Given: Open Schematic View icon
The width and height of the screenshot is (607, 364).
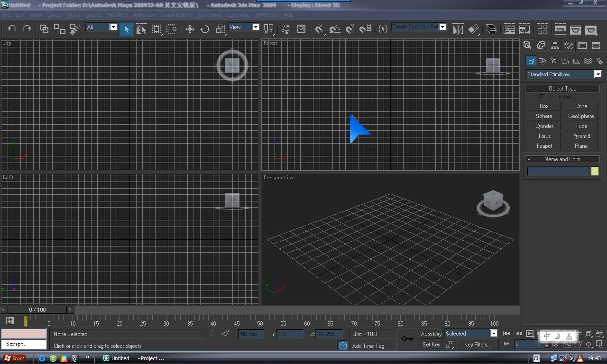Looking at the screenshot, I should coord(524,29).
